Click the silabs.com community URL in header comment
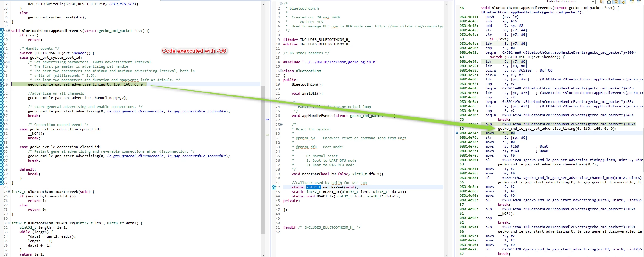Screen dimensions: 644x257 click(409, 26)
